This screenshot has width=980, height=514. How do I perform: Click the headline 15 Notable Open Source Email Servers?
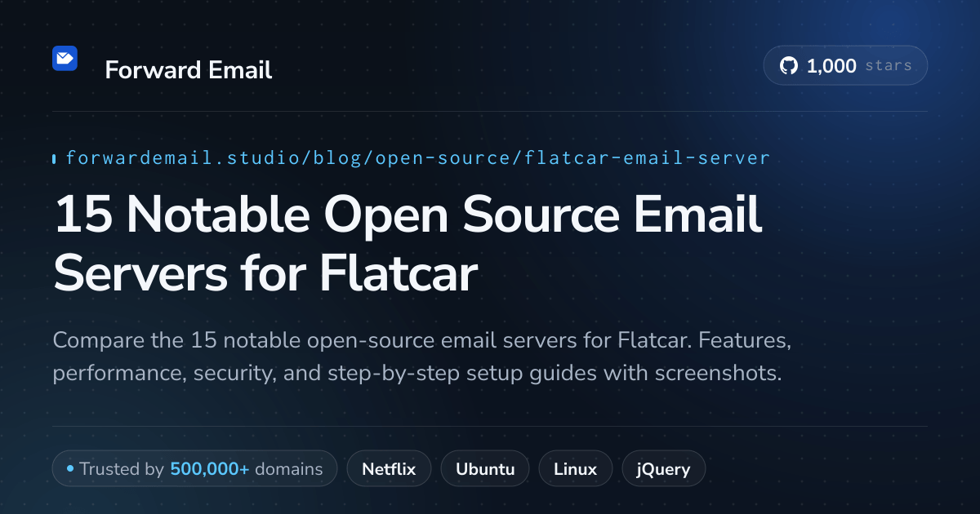click(x=408, y=244)
